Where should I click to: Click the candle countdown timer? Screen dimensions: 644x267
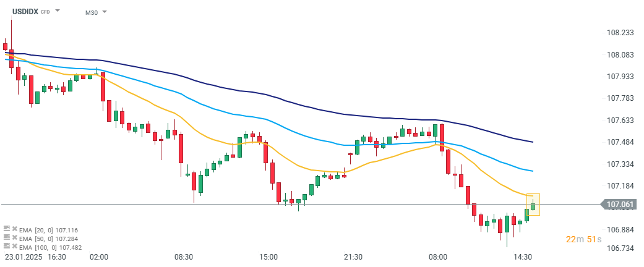583,239
